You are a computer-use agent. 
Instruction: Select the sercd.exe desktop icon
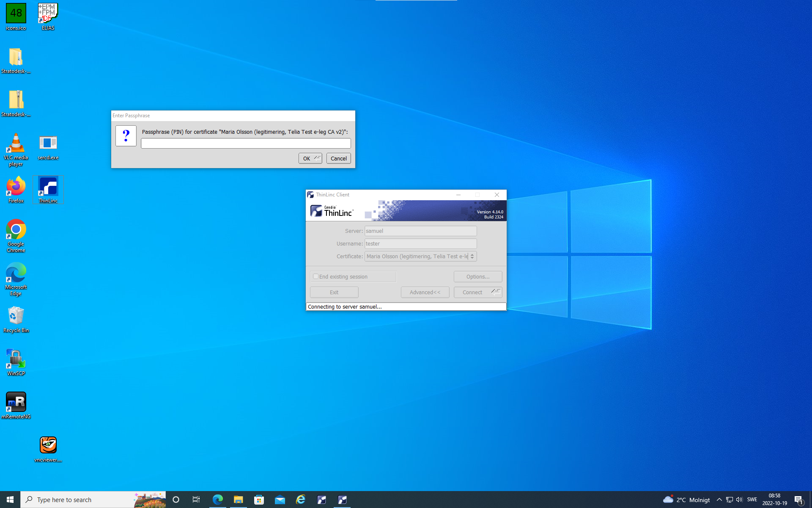48,147
